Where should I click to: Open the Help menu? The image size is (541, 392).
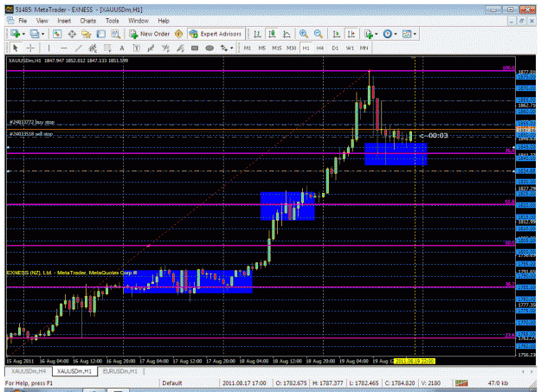tap(164, 21)
